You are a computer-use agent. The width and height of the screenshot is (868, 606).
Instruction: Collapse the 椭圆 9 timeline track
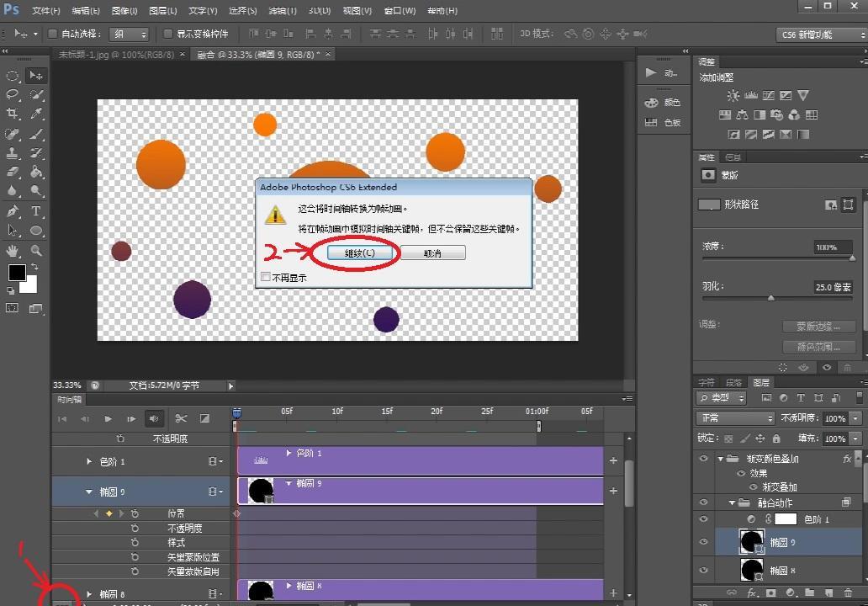[89, 492]
